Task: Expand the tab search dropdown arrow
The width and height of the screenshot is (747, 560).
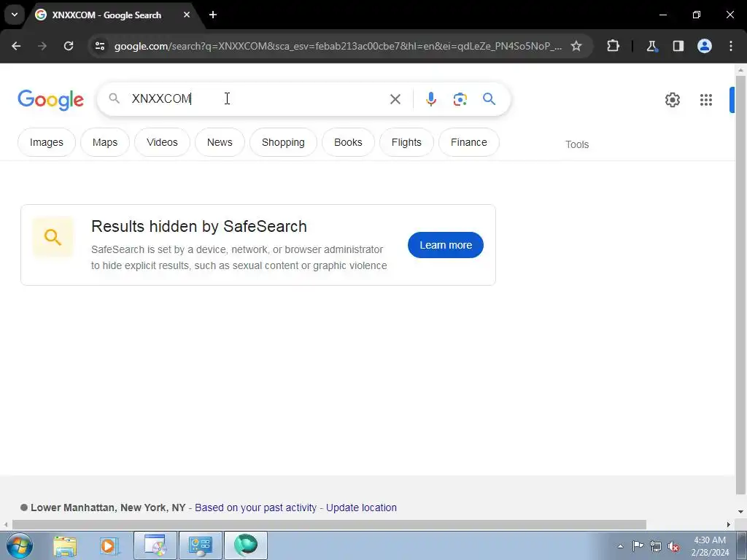Action: [15, 15]
